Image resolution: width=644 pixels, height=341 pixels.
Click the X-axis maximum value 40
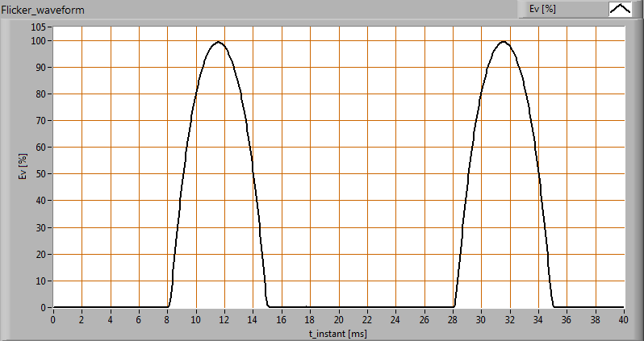pyautogui.click(x=623, y=318)
